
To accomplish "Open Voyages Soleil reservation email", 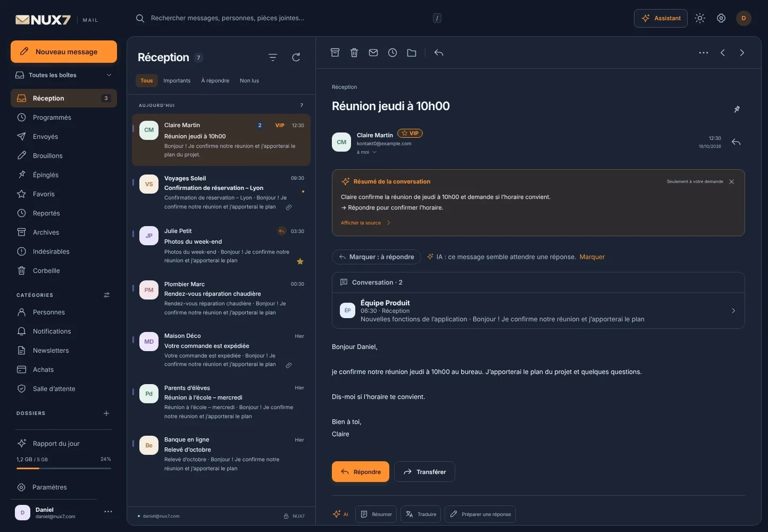I will pyautogui.click(x=221, y=192).
